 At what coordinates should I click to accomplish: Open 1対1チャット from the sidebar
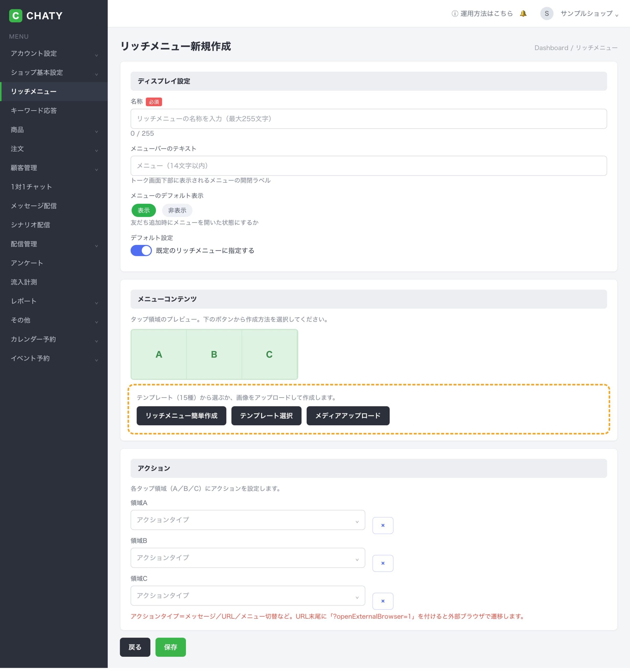tap(54, 187)
